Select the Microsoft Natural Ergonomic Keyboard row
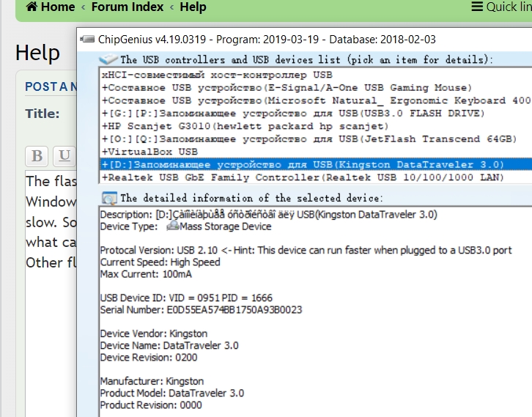 pyautogui.click(x=317, y=101)
